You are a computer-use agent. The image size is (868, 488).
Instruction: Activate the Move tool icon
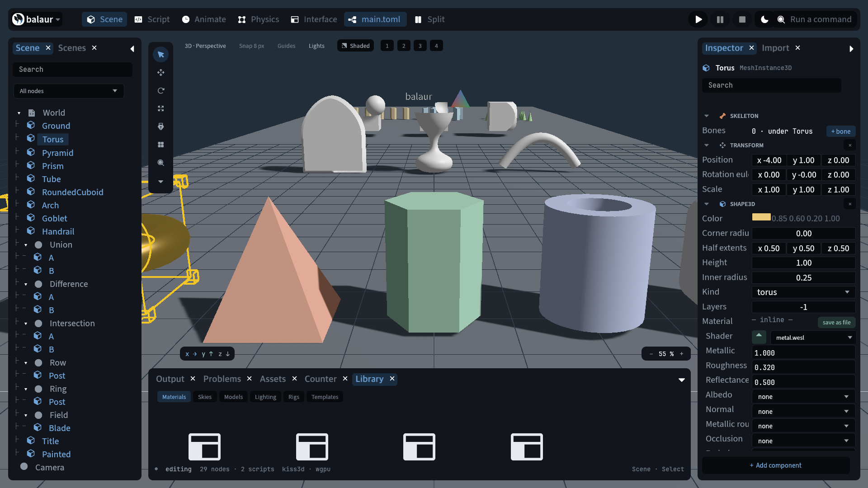(160, 72)
